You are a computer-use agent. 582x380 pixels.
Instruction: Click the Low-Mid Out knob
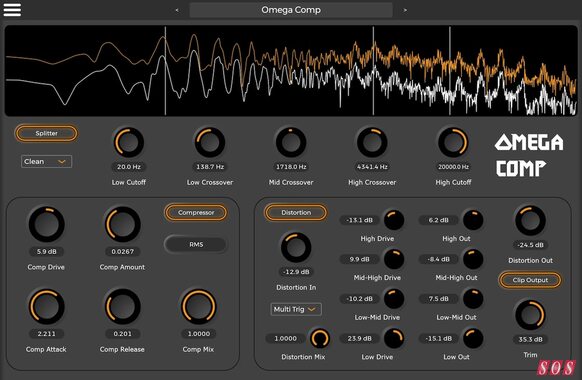click(473, 299)
